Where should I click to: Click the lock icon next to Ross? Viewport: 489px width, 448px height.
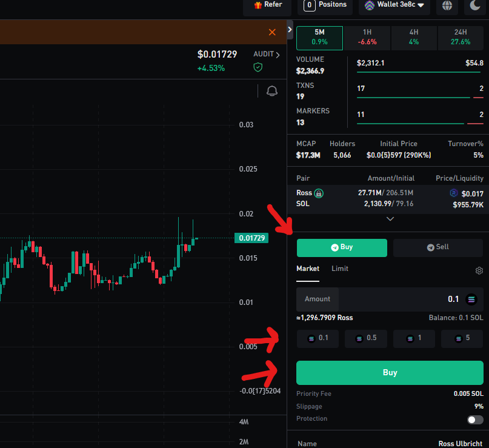[x=319, y=193]
